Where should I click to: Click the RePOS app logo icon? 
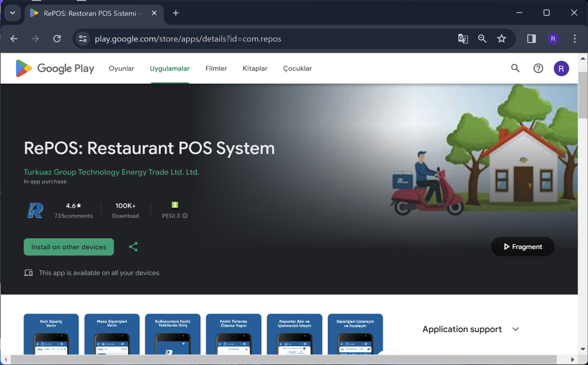pyautogui.click(x=35, y=210)
